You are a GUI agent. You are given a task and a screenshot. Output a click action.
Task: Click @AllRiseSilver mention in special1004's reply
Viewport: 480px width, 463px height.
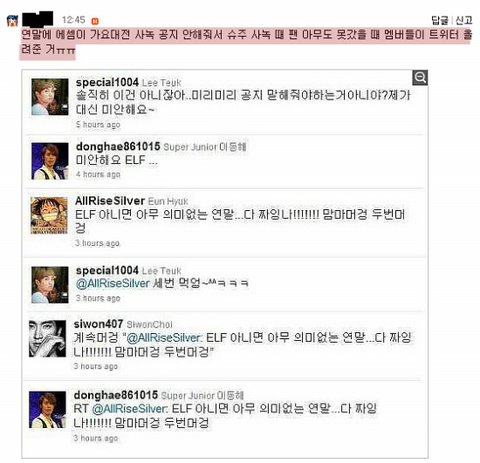click(x=113, y=283)
